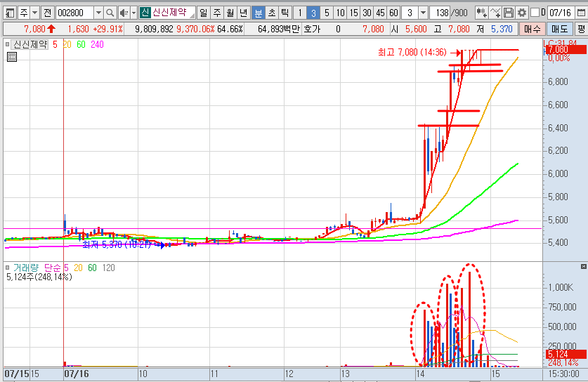Click the date field showing 07/16
Viewport: 588px width, 382px height.
coord(560,13)
